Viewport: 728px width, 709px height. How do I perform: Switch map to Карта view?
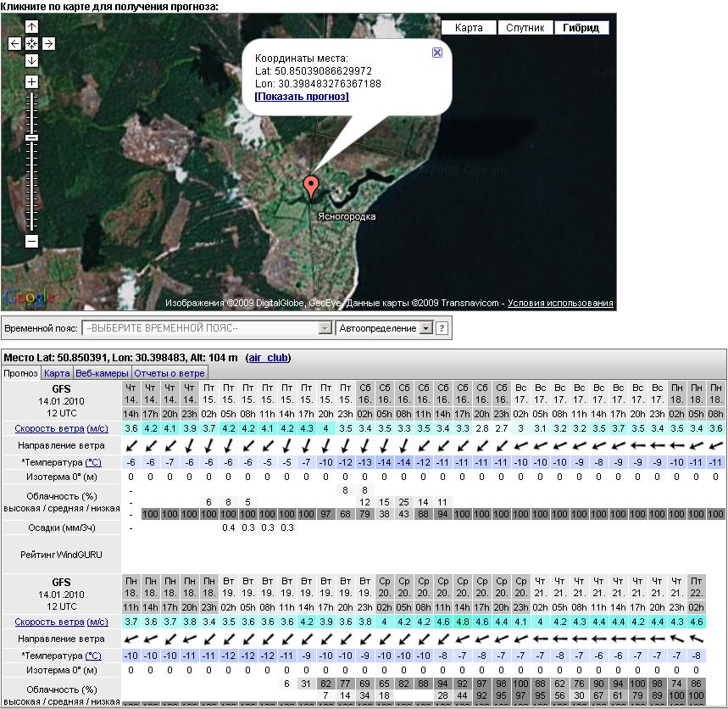point(469,27)
